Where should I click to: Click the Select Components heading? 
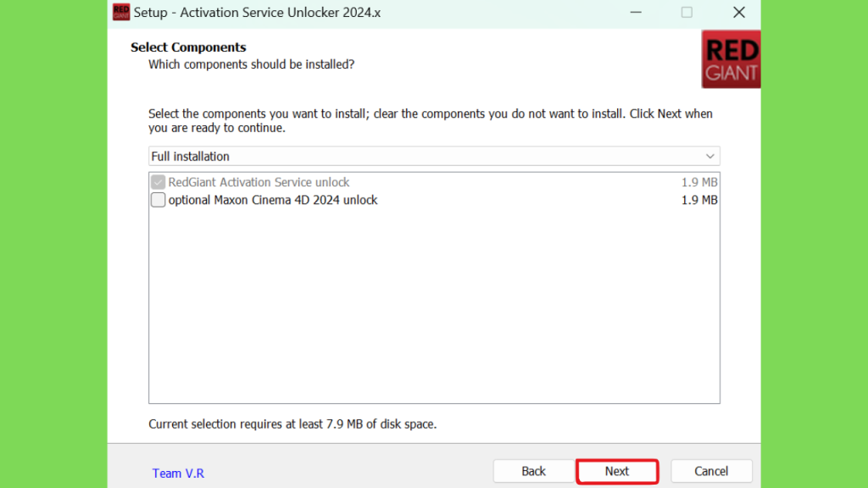188,47
